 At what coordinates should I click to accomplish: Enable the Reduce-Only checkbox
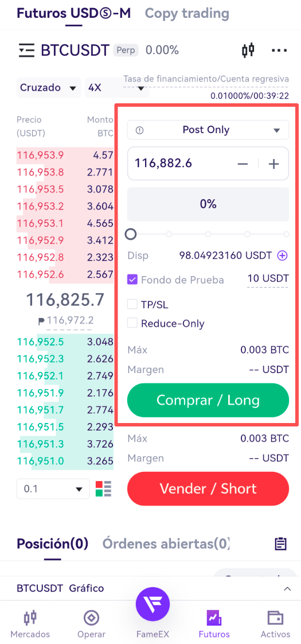coord(132,323)
